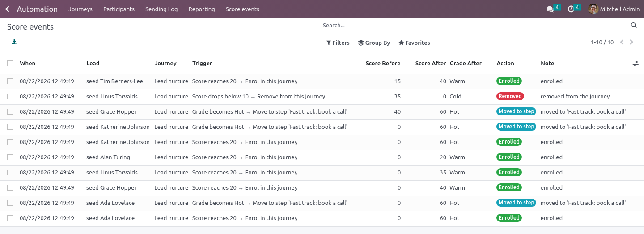Click Enrolled badge in Tim Berners-Lee row
Screen dimensions: 644x234
[x=509, y=81]
